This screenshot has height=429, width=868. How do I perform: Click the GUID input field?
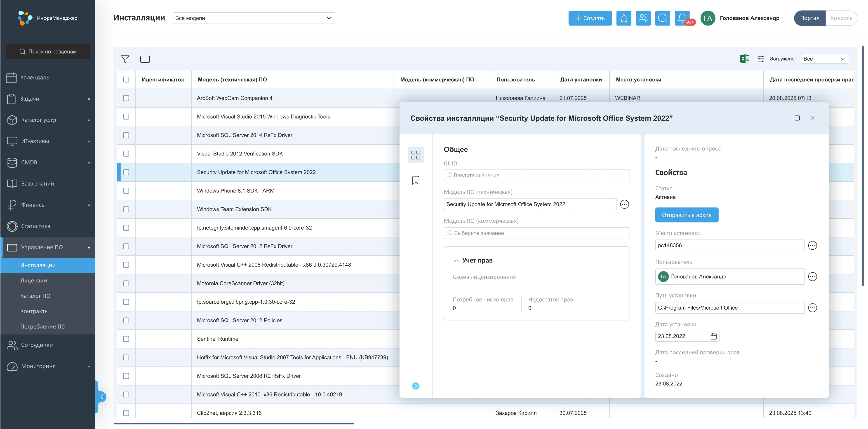point(536,175)
